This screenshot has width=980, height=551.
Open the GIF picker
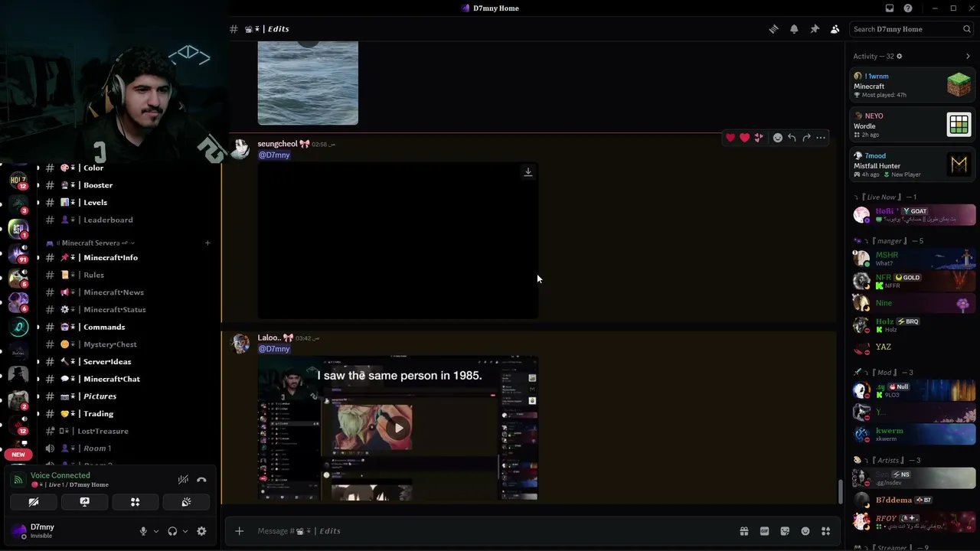[764, 531]
